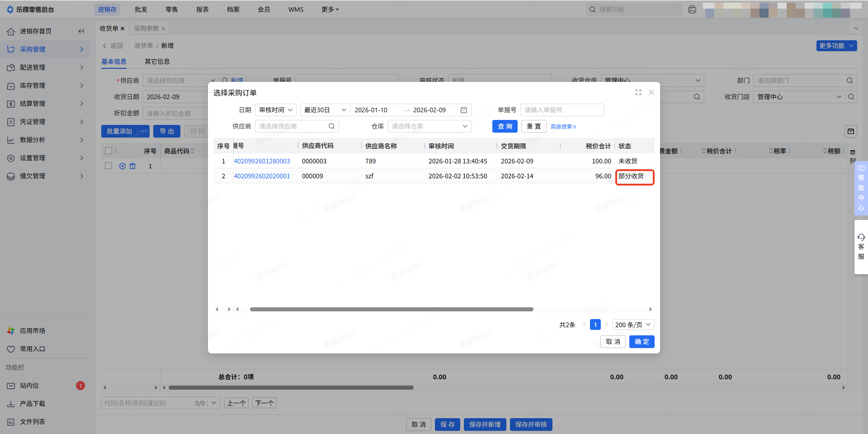Click 确定 to confirm order selection
868x434 pixels.
pyautogui.click(x=642, y=342)
